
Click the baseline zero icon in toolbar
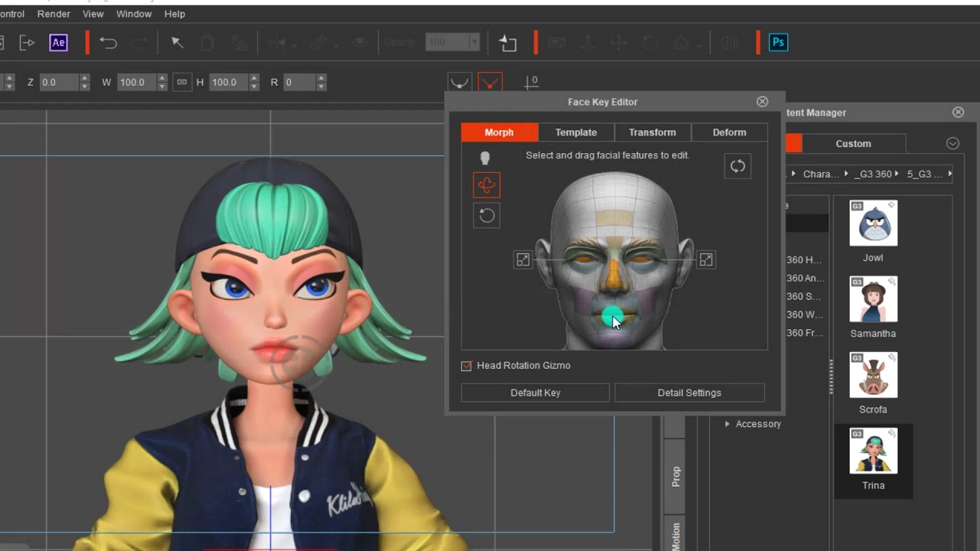(x=531, y=81)
